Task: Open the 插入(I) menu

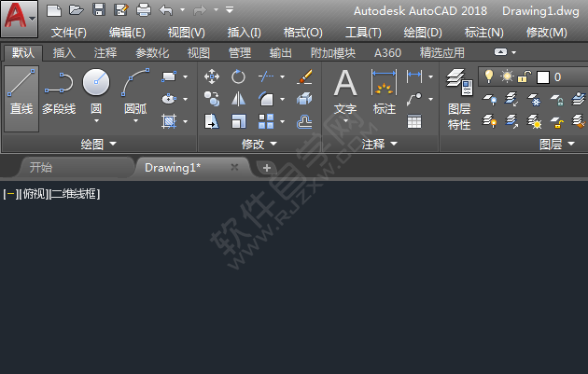Action: pyautogui.click(x=245, y=33)
